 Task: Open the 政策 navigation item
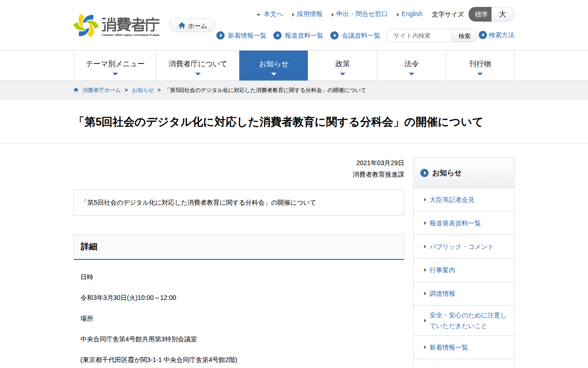click(343, 65)
